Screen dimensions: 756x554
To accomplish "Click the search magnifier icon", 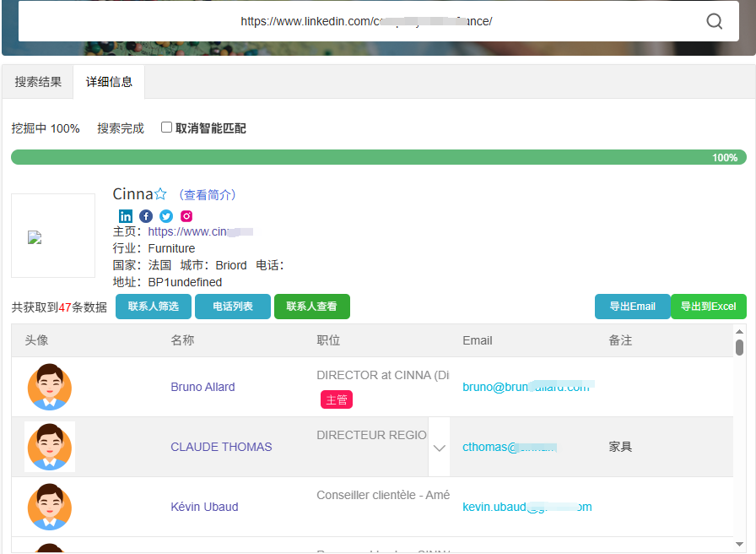I will coord(714,21).
